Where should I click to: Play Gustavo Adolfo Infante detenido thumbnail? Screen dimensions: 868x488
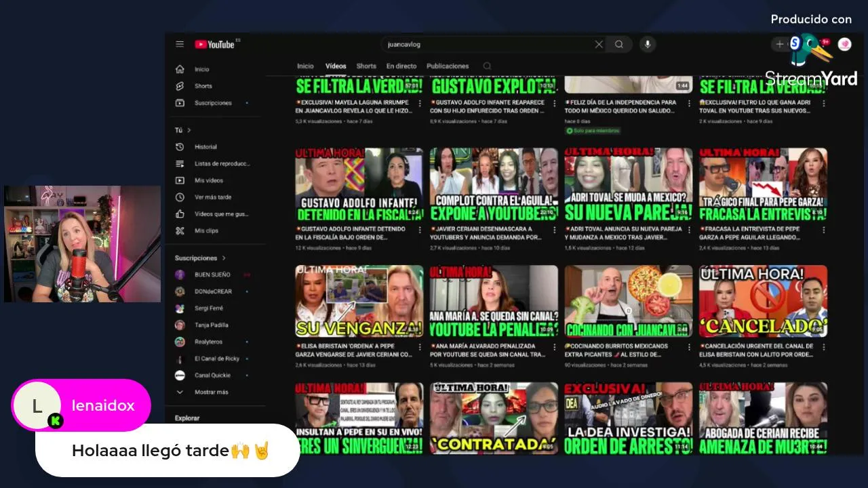pos(359,184)
